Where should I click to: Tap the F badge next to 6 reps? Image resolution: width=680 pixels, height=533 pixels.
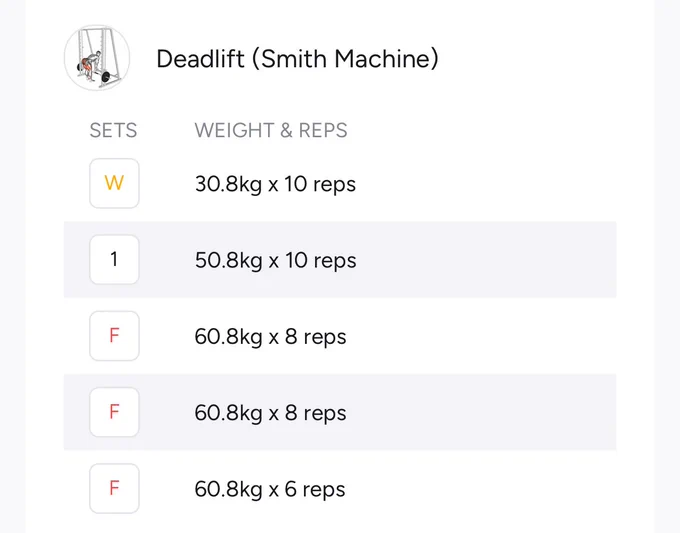point(114,488)
